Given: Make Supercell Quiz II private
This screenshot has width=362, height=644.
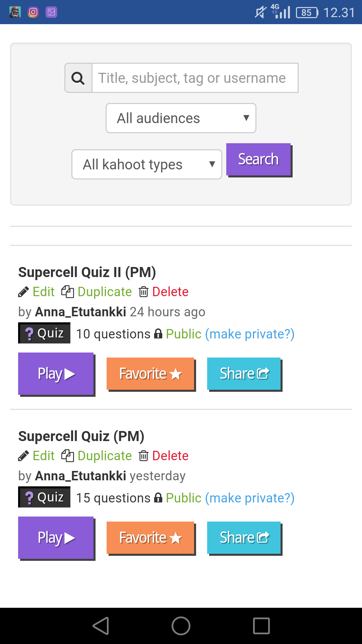Looking at the screenshot, I should tap(250, 334).
